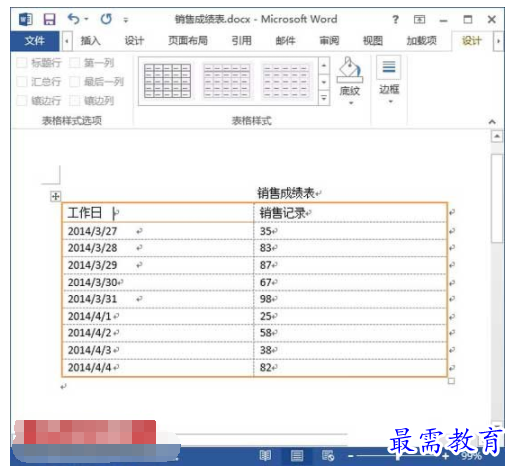Click the vertical scrollbar up arrow
The image size is (511, 472).
pos(497,136)
